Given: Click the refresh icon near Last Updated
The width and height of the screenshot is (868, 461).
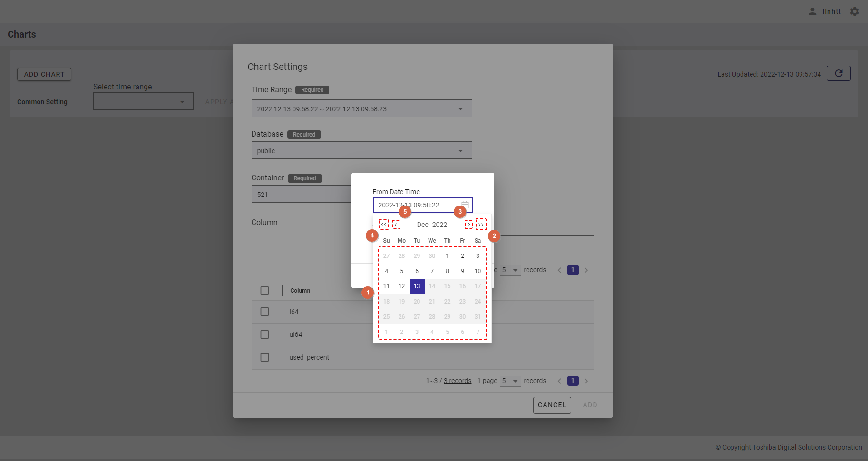Looking at the screenshot, I should (x=839, y=73).
